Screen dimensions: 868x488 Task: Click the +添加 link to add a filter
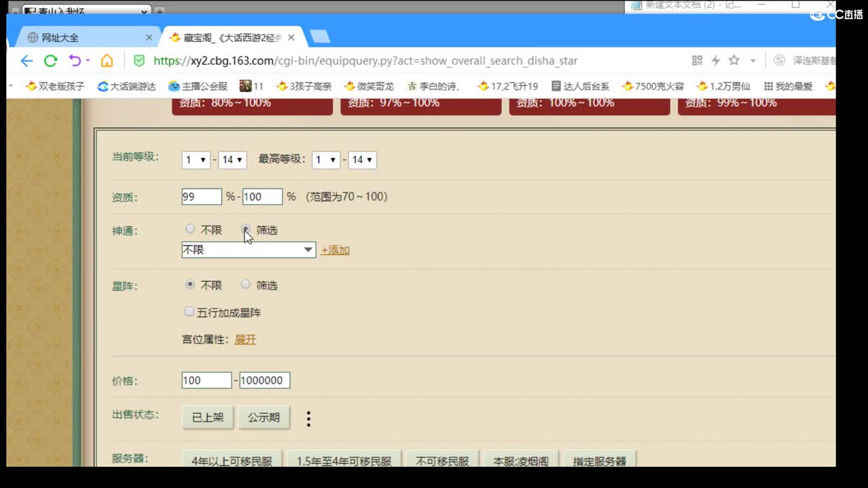tap(335, 250)
